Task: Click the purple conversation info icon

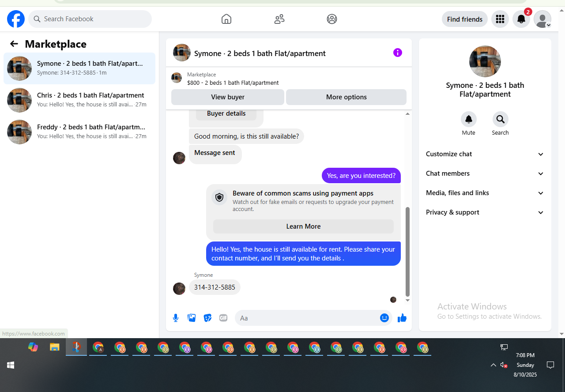Action: pos(398,53)
